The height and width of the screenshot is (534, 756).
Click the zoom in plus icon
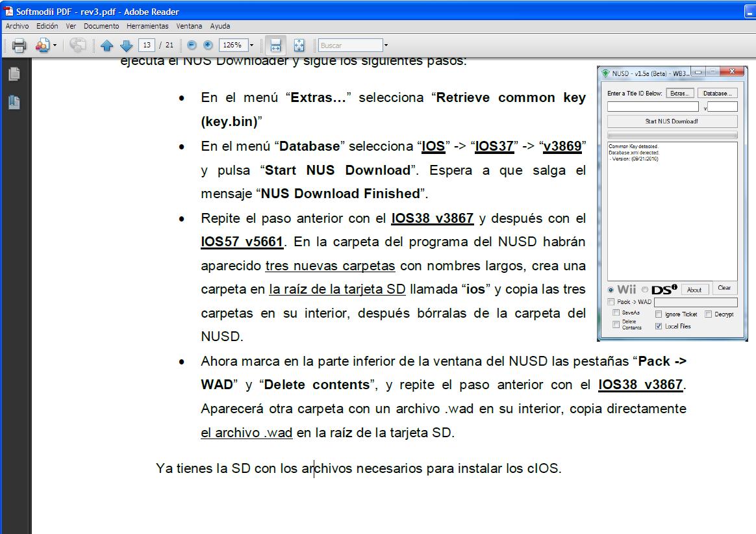click(x=208, y=45)
